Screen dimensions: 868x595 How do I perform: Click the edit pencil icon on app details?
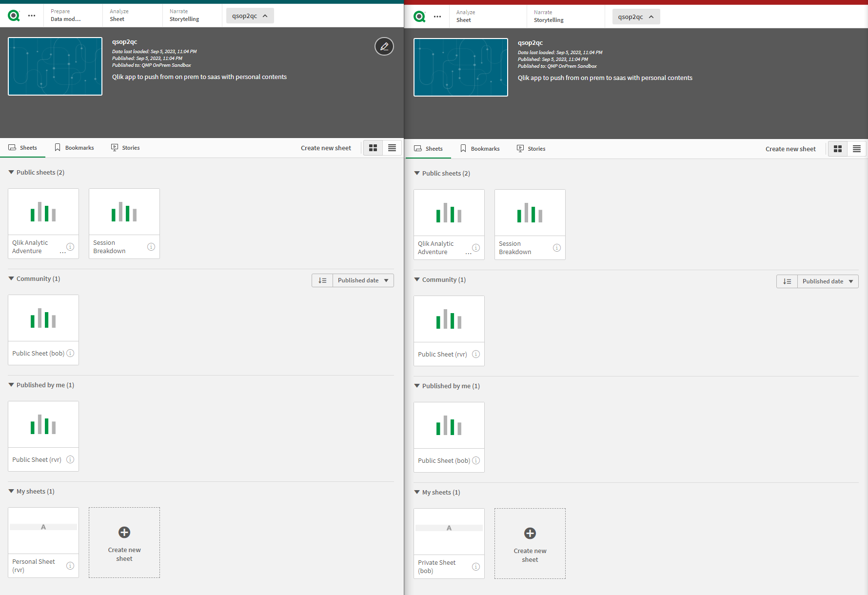[x=384, y=46]
